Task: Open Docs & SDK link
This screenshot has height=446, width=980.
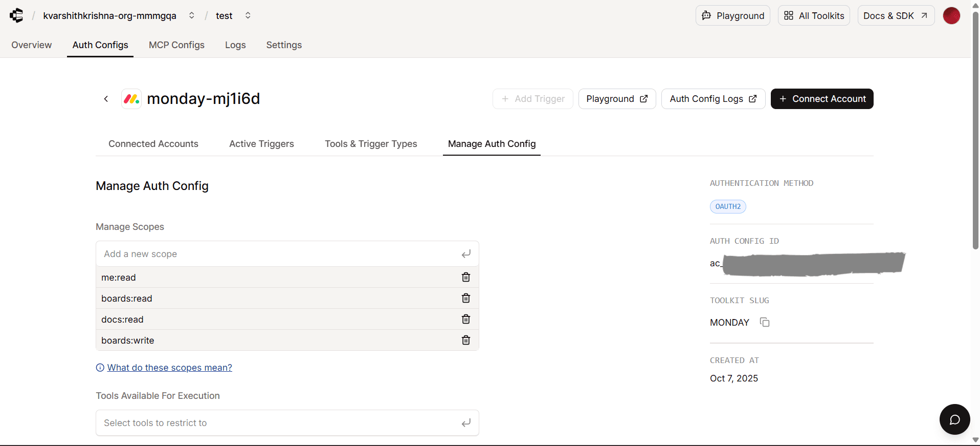Action: pos(896,15)
